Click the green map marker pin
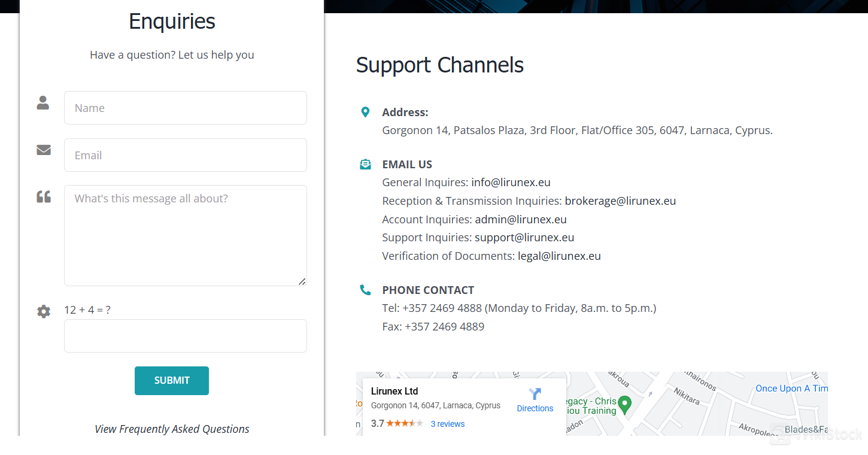The width and height of the screenshot is (868, 455). tap(624, 405)
